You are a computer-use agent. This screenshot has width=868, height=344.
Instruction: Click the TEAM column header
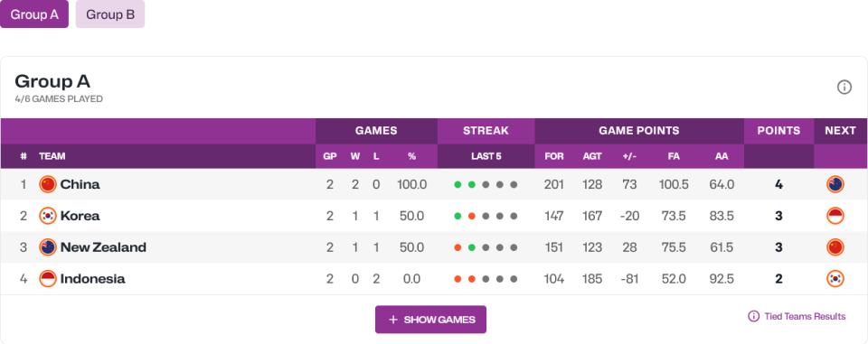coord(52,156)
